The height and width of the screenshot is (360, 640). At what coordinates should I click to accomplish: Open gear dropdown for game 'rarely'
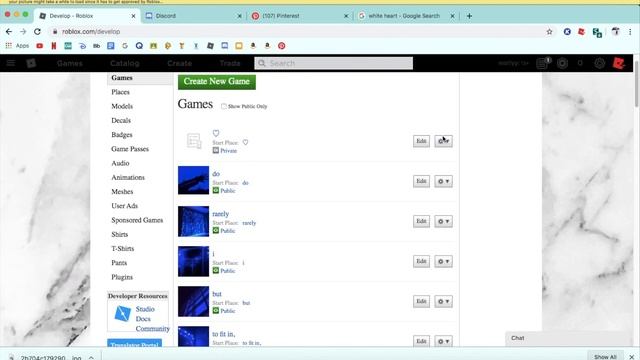click(443, 221)
